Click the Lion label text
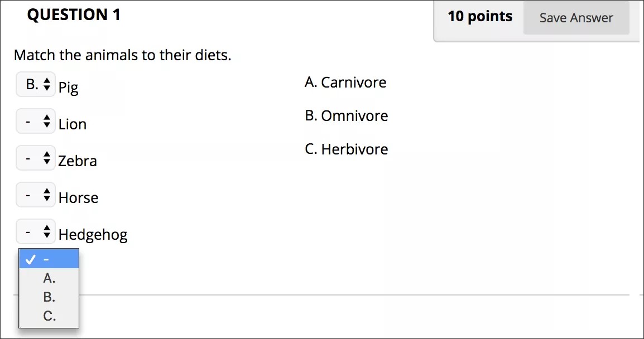Viewport: 644px width, 339px height. [73, 124]
